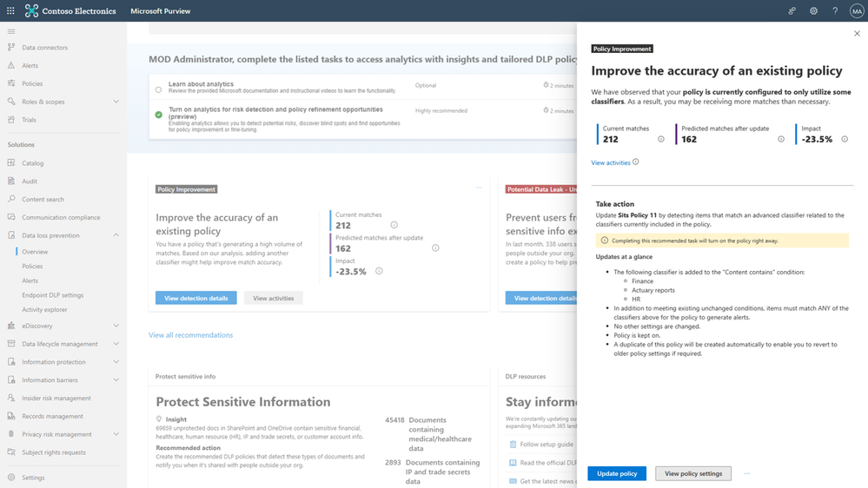Open View all recommendations link
The height and width of the screenshot is (488, 868).
point(190,334)
